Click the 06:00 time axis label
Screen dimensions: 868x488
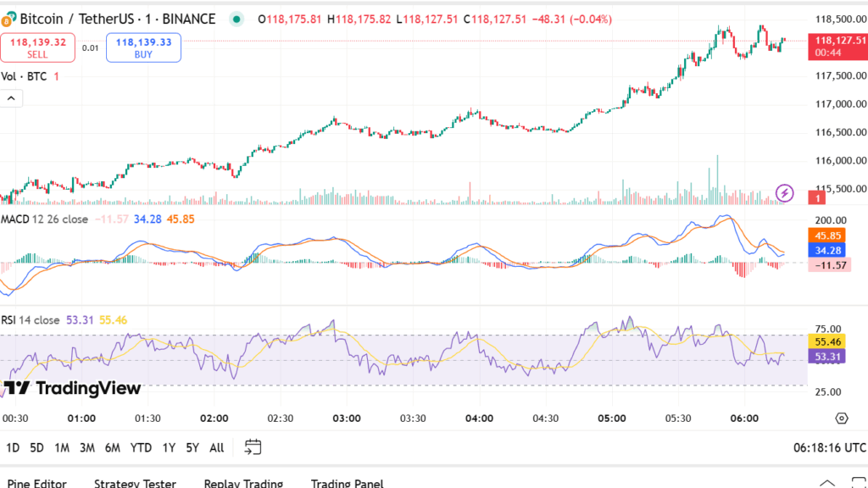point(744,419)
